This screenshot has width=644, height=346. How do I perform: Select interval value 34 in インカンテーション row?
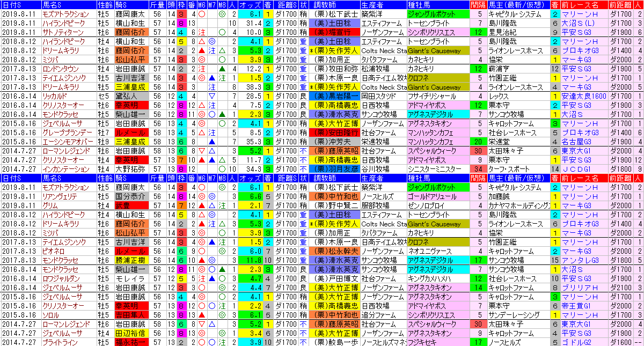click(x=478, y=169)
